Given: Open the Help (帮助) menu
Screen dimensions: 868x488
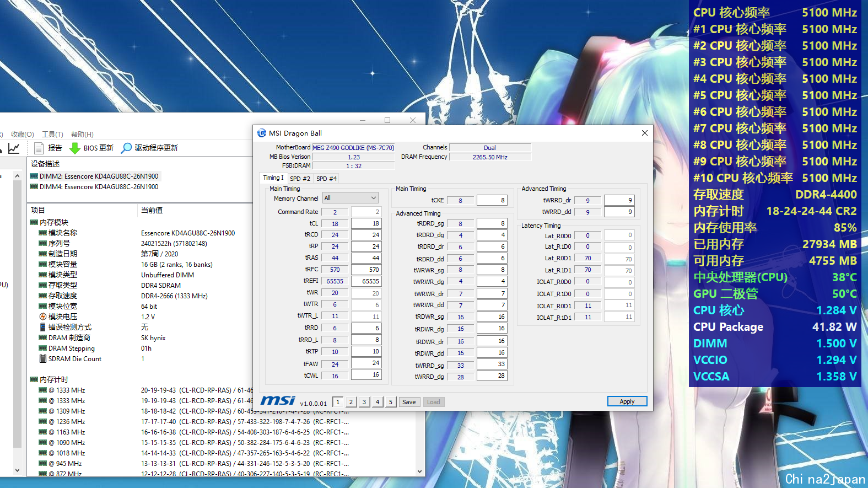Looking at the screenshot, I should [x=82, y=134].
